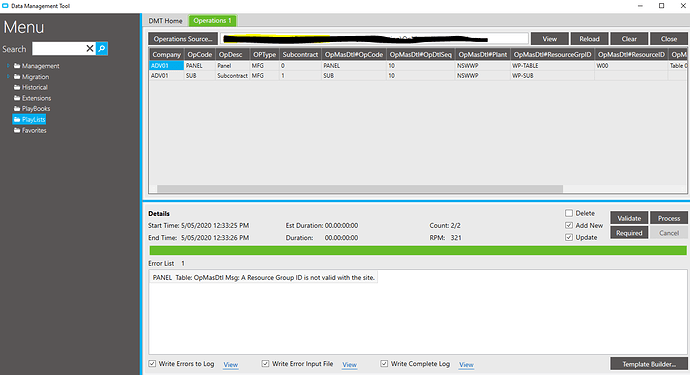Open View link for Write Complete Log
This screenshot has height=375, width=690.
(466, 364)
